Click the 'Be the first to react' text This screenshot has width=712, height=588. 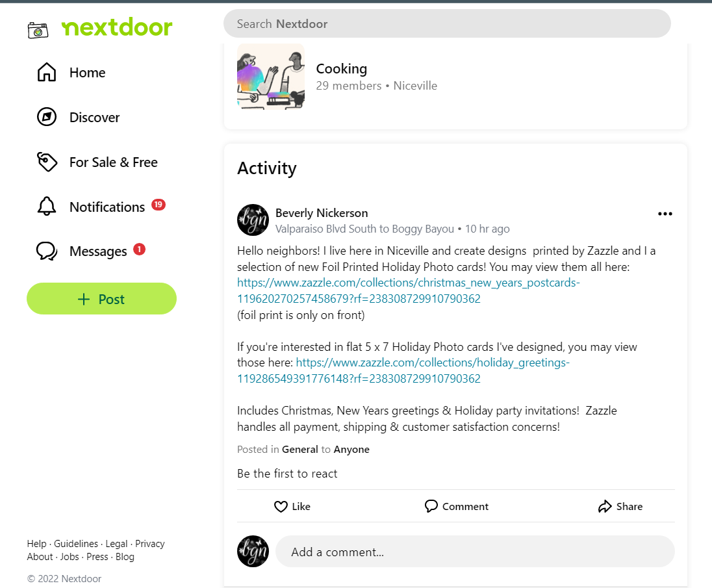tap(287, 474)
